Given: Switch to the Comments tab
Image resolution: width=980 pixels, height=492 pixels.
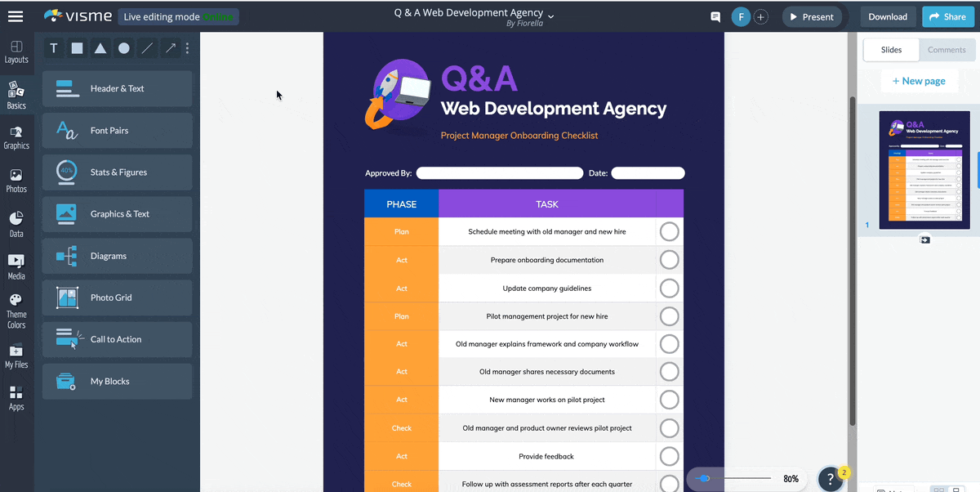Looking at the screenshot, I should coord(947,49).
